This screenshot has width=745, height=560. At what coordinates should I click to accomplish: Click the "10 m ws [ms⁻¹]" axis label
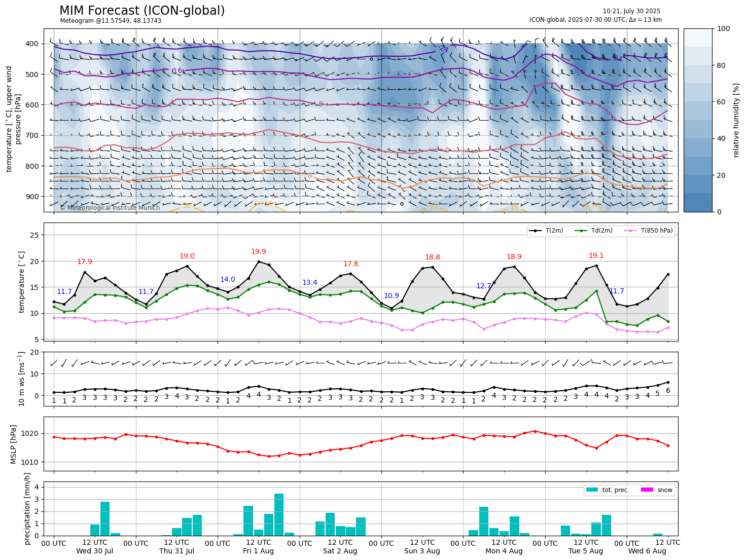[x=22, y=379]
